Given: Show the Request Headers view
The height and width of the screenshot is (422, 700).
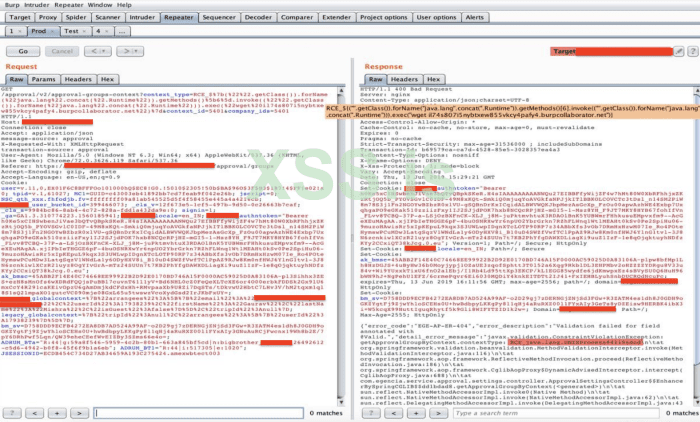Looking at the screenshot, I should click(78, 79).
